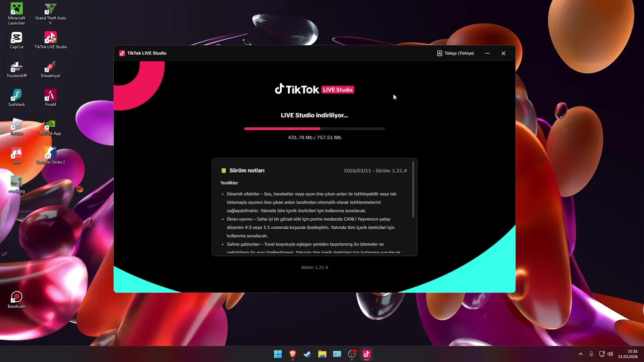Open File Explorer from the taskbar

(322, 354)
